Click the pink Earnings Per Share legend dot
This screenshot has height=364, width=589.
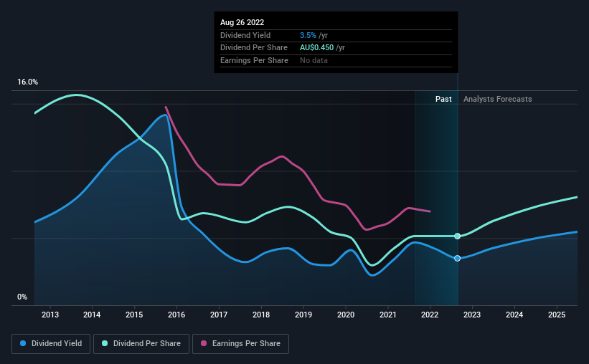point(204,343)
